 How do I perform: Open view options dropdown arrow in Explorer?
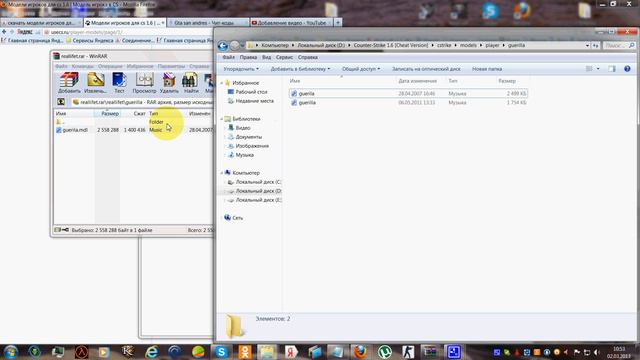598,69
